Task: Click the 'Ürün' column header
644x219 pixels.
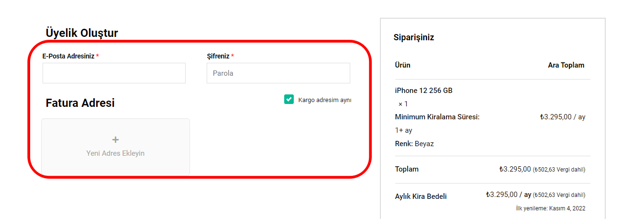Action: [x=402, y=65]
